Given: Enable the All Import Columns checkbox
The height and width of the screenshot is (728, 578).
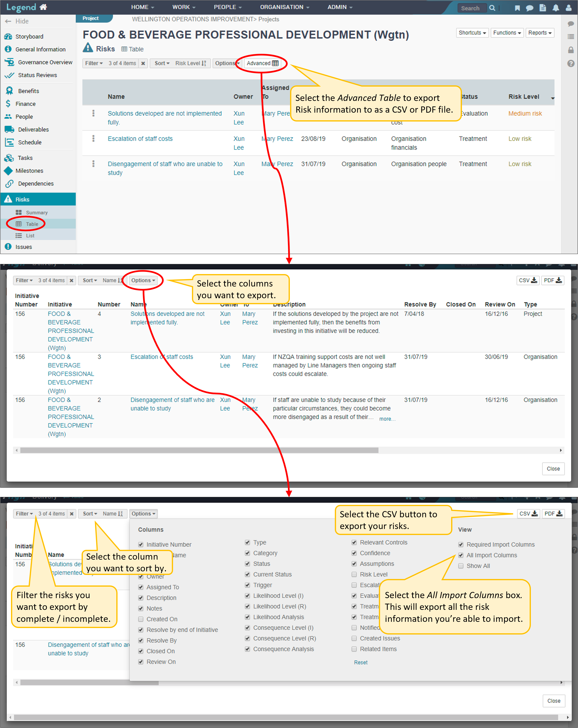Looking at the screenshot, I should click(461, 555).
